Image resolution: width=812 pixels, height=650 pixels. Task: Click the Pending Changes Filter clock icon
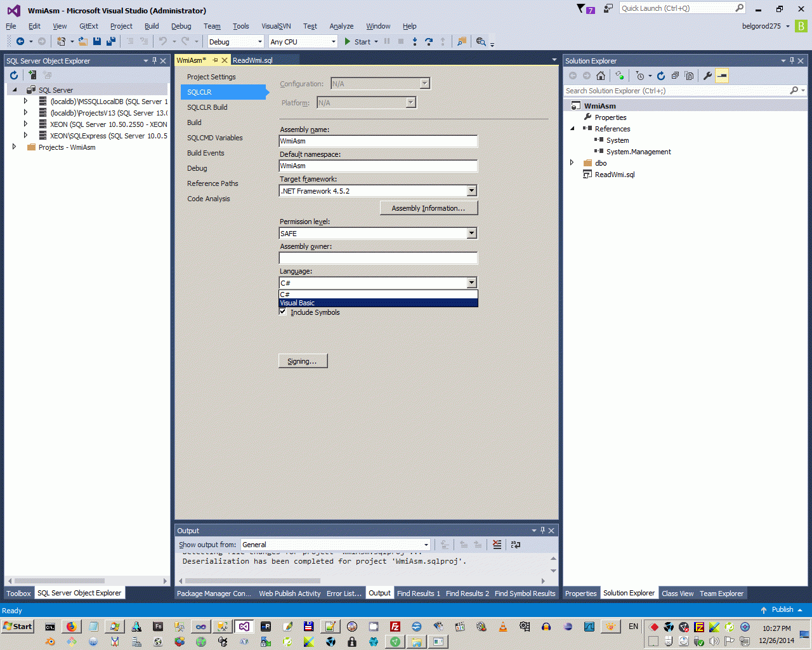tap(640, 76)
